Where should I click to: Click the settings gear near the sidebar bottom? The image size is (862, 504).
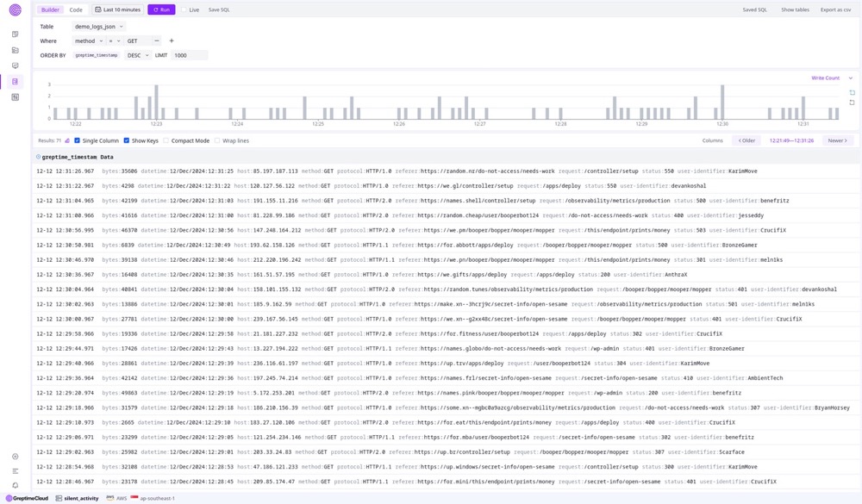pos(15,456)
